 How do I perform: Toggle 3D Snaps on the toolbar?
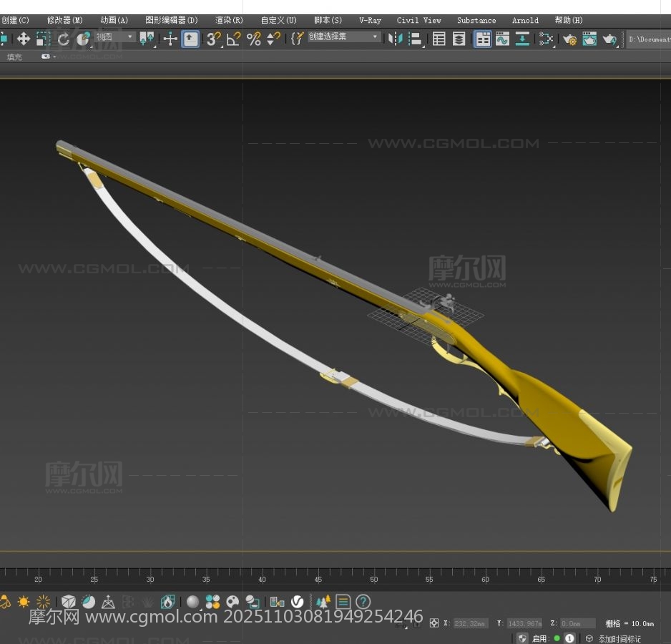tap(213, 39)
